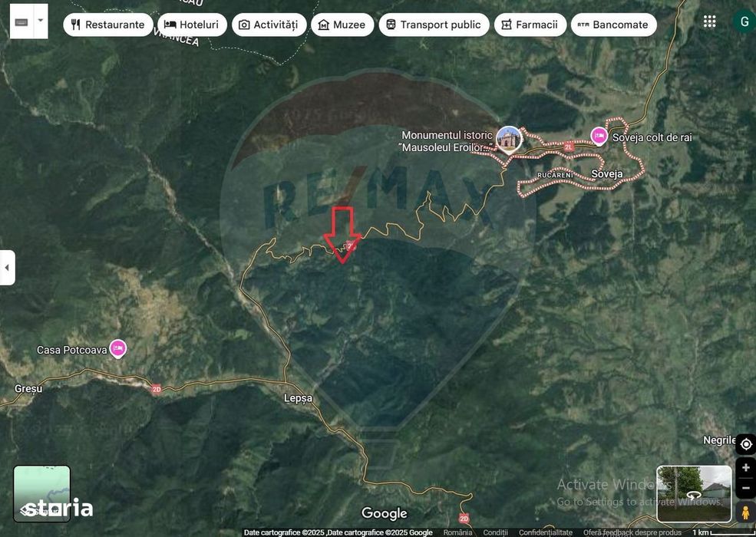Expand the input tools dropdown arrow

click(41, 21)
